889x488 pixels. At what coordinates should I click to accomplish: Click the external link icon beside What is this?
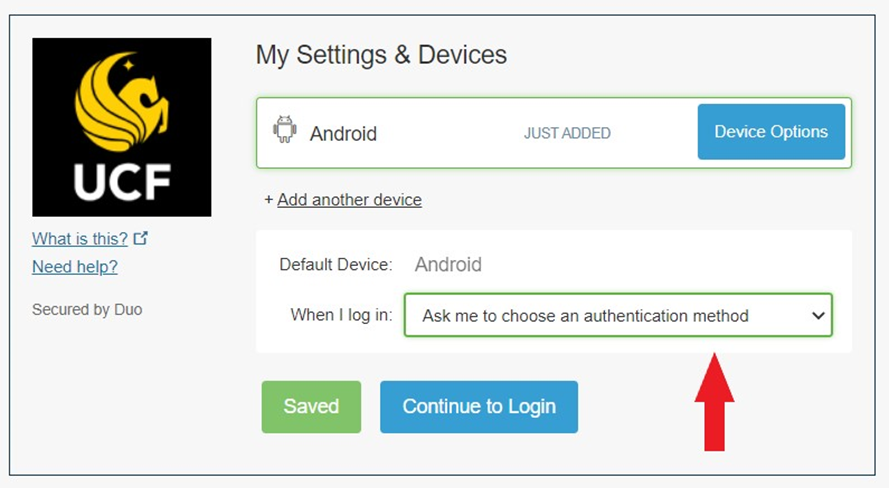tap(141, 238)
